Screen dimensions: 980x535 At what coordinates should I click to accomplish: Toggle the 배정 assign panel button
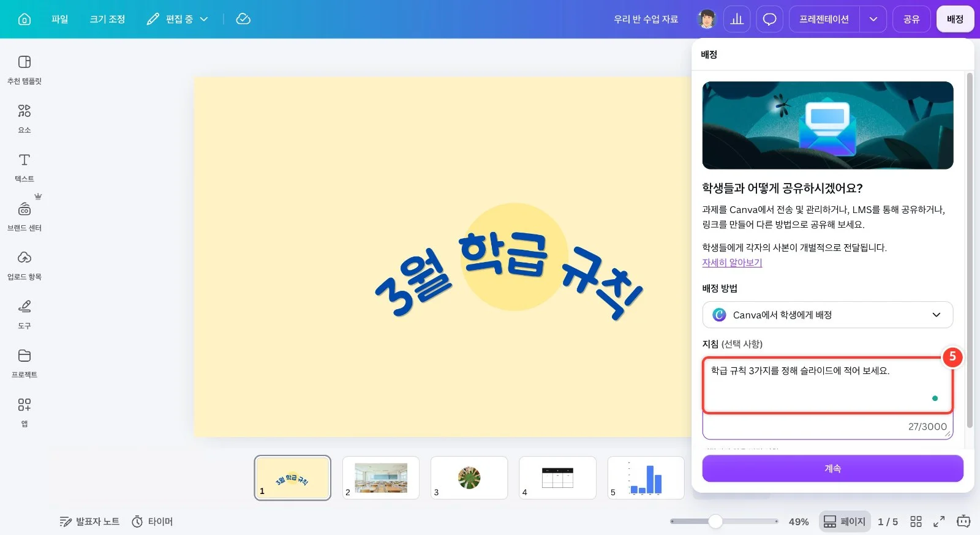click(x=955, y=19)
